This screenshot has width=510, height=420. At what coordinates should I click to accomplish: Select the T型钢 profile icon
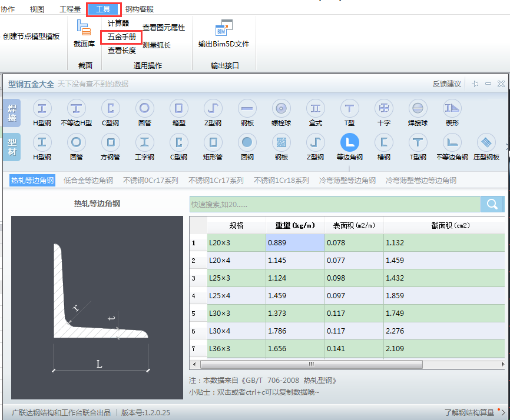[418, 142]
